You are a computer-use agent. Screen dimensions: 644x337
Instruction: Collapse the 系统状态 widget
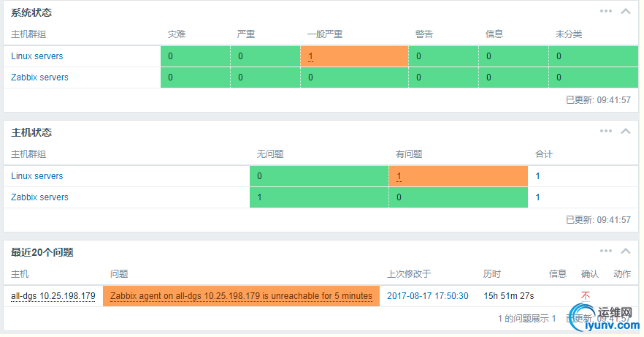tap(626, 11)
